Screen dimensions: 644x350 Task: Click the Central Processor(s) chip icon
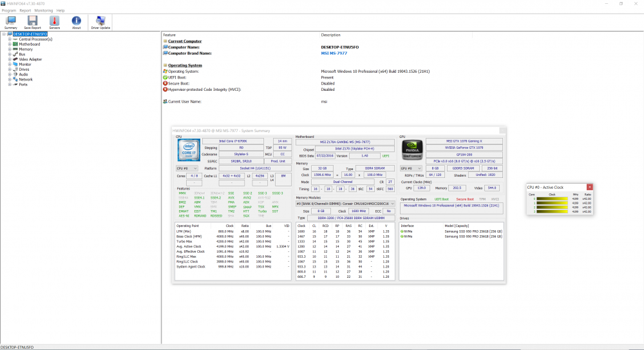[x=15, y=39]
